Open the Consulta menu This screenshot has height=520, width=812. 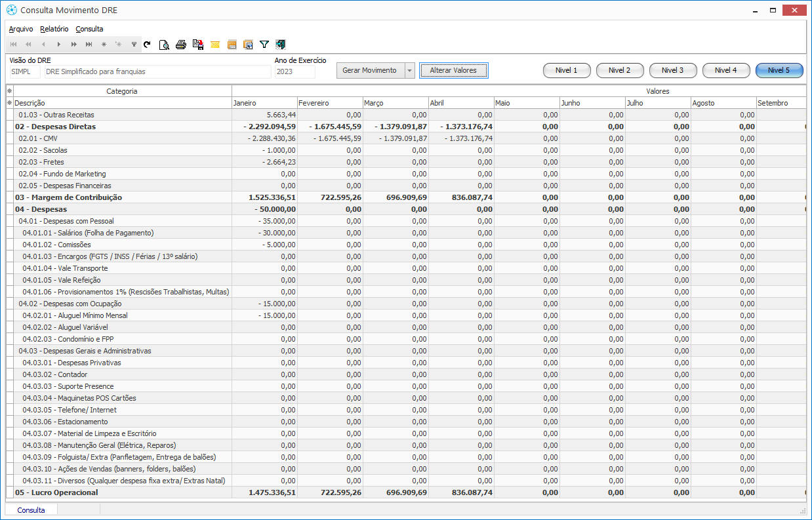point(89,29)
